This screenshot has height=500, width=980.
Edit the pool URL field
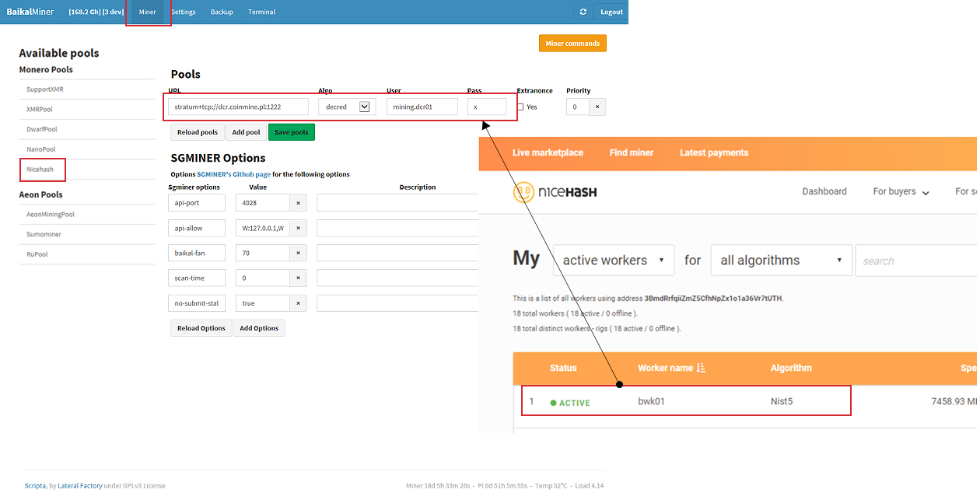pos(239,107)
